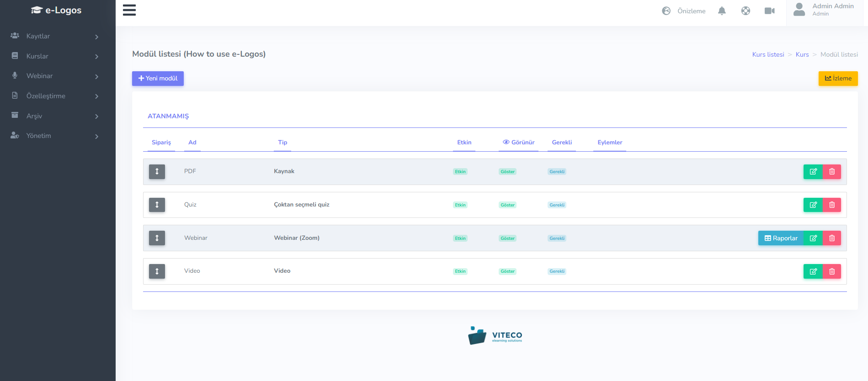Image resolution: width=868 pixels, height=381 pixels.
Task: Toggle Etkin status for PDF module
Action: coord(460,172)
